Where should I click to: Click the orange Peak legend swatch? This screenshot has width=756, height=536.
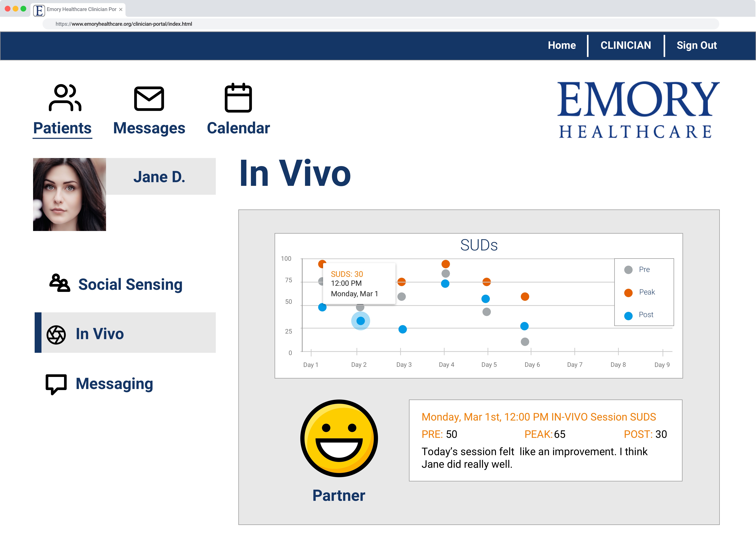tap(628, 292)
